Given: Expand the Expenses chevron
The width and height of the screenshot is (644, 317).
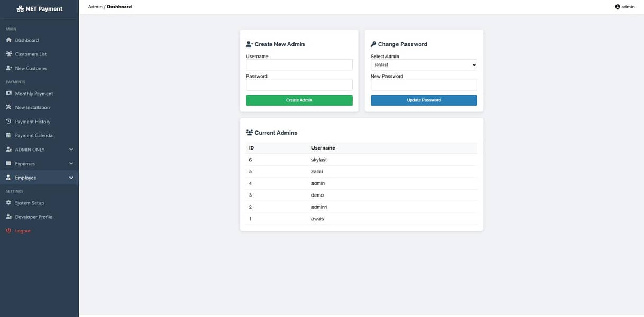Looking at the screenshot, I should (x=71, y=164).
